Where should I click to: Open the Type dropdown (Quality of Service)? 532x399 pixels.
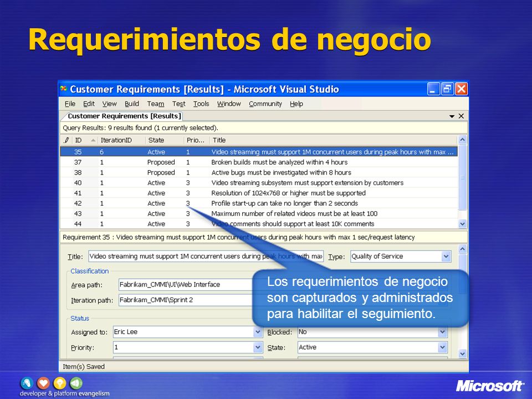[x=446, y=257]
